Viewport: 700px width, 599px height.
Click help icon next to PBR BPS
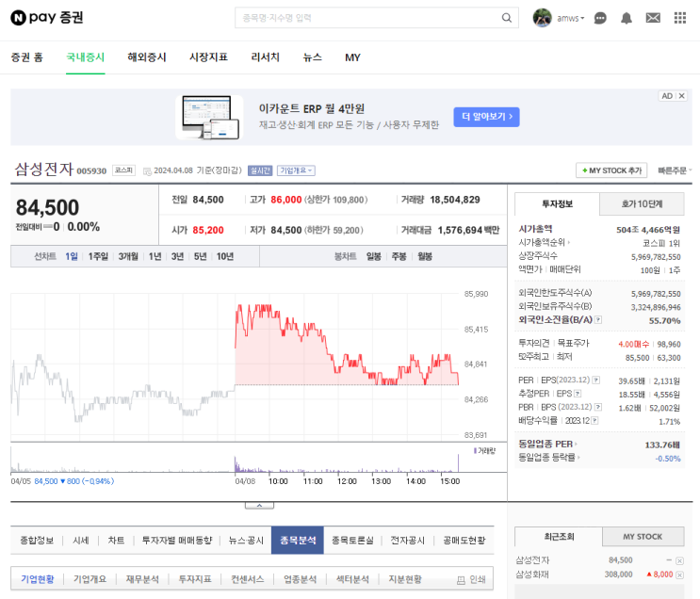click(x=598, y=407)
